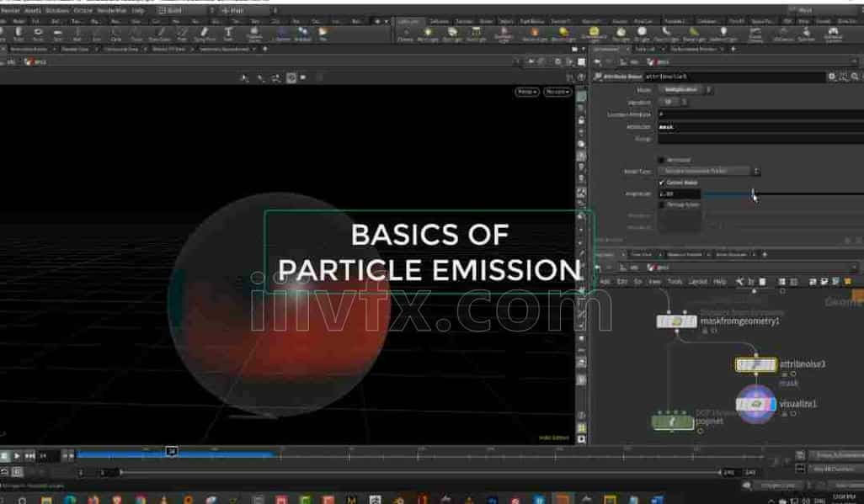Open the Noise Type dropdown
The height and width of the screenshot is (504, 864).
(x=709, y=172)
